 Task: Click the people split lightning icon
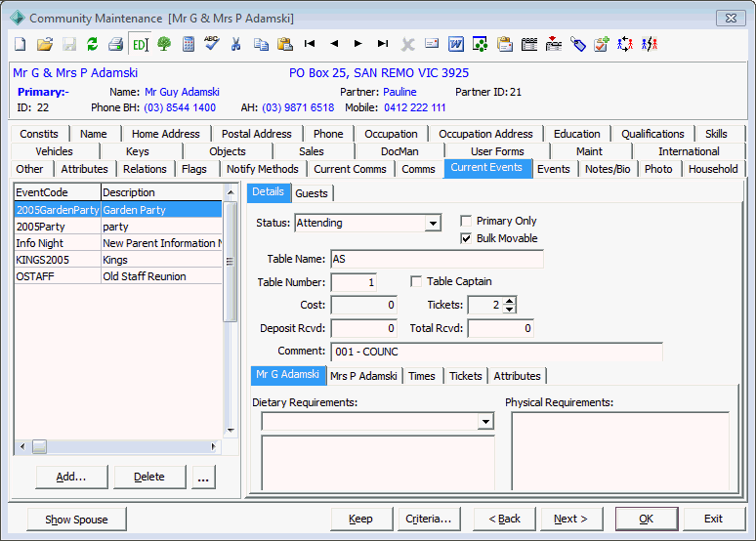coord(650,44)
